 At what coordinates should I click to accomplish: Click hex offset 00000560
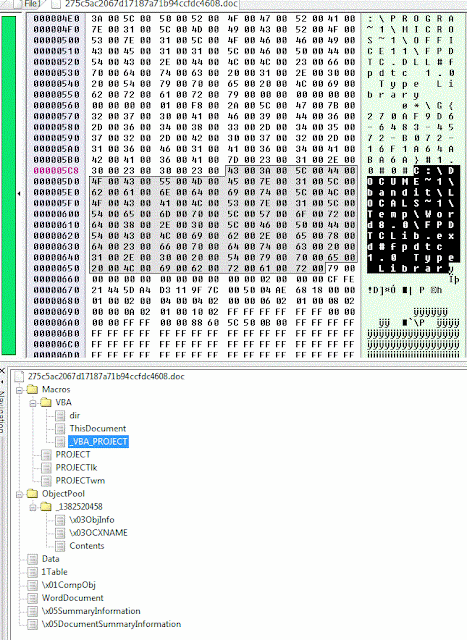pyautogui.click(x=56, y=105)
